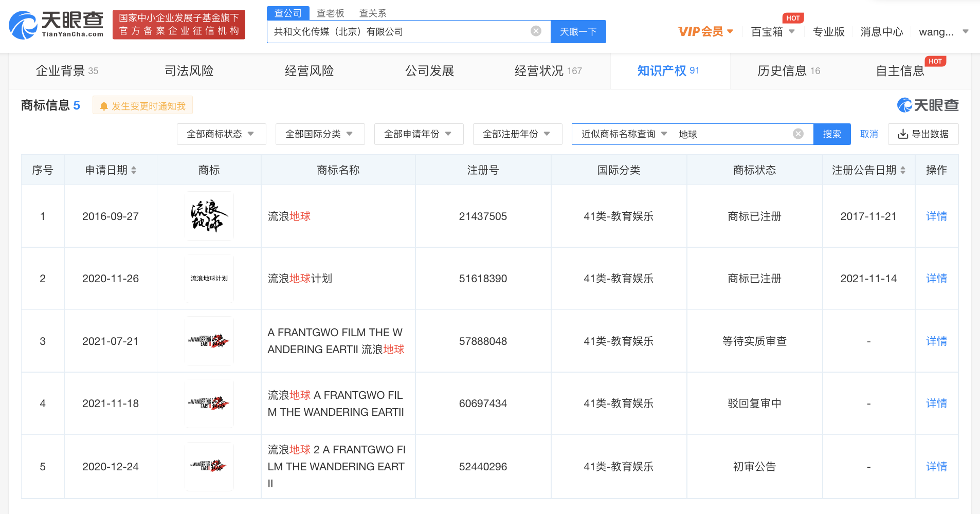Select the 查老板 search mode tab
Viewport: 980px width, 514px height.
point(331,13)
